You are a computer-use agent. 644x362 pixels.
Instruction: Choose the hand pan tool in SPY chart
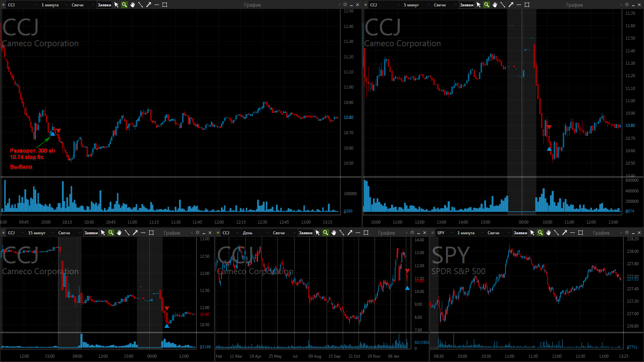tap(548, 233)
